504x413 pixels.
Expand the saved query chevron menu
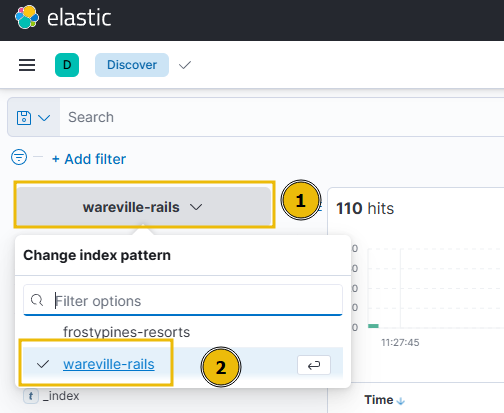click(x=44, y=118)
